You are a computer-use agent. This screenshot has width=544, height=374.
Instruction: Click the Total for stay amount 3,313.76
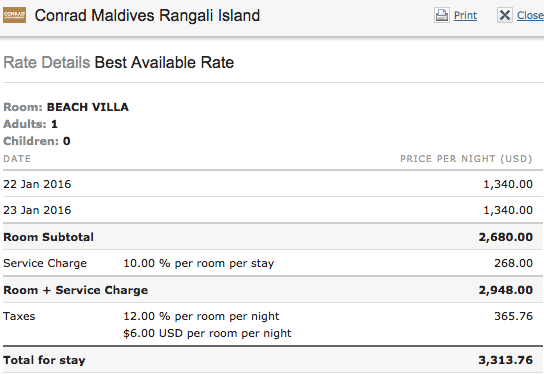(x=506, y=360)
